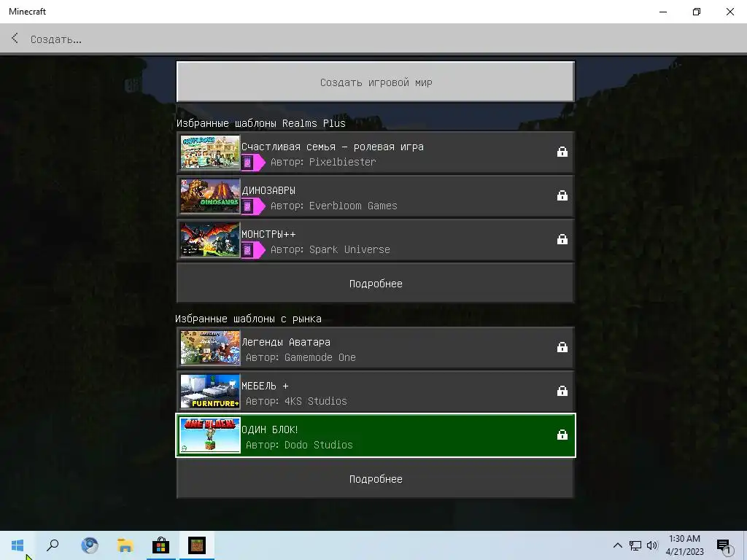Open the network status tray icon

click(635, 545)
